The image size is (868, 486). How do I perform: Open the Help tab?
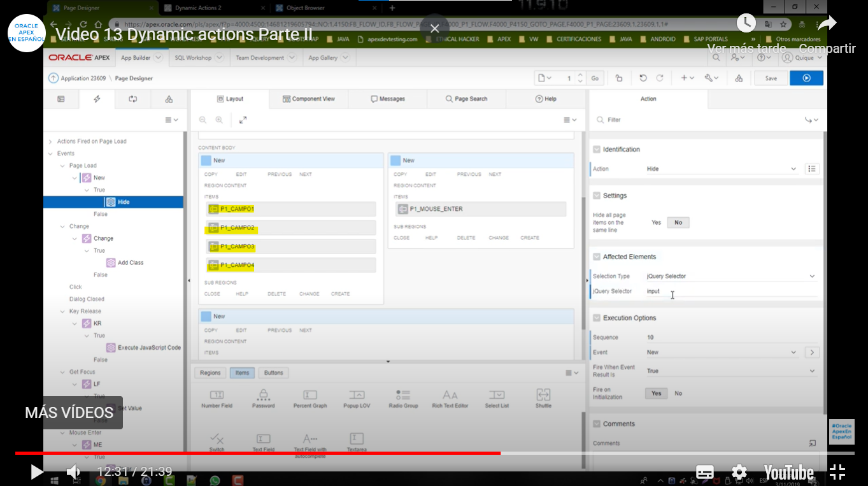tap(546, 99)
